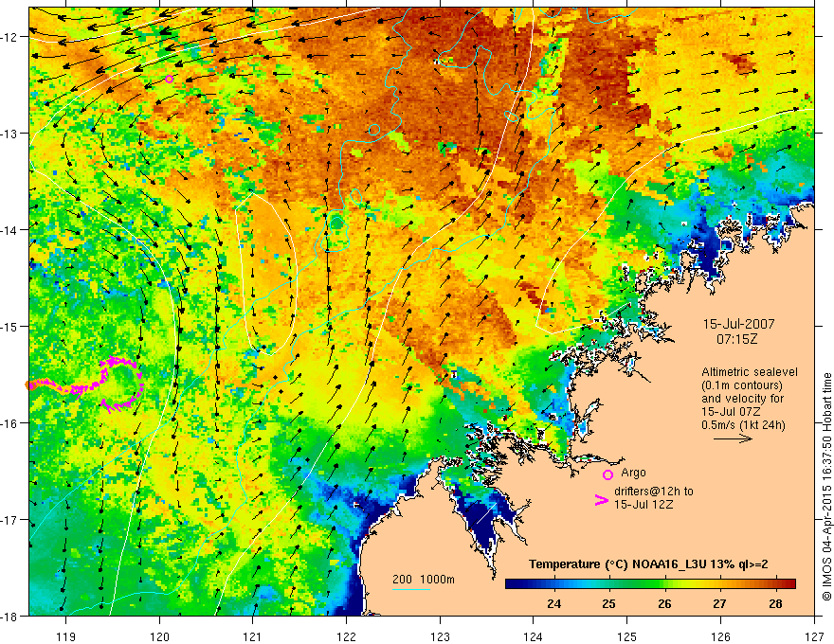Click the '(0.1m contours)' text
834x644 pixels.
[741, 385]
